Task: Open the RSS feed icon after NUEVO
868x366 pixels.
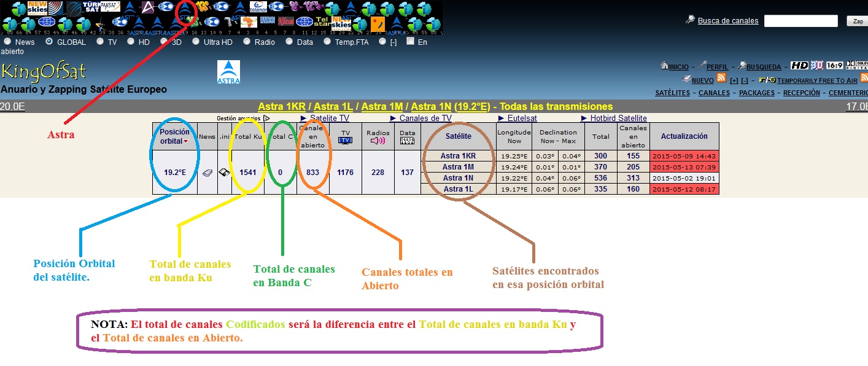Action: [x=722, y=79]
